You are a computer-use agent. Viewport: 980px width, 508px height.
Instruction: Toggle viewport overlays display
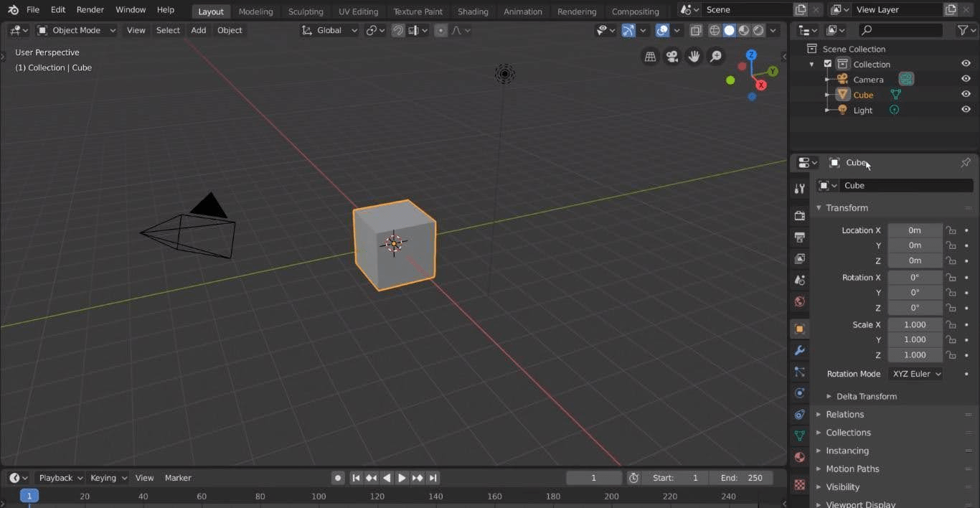[662, 30]
